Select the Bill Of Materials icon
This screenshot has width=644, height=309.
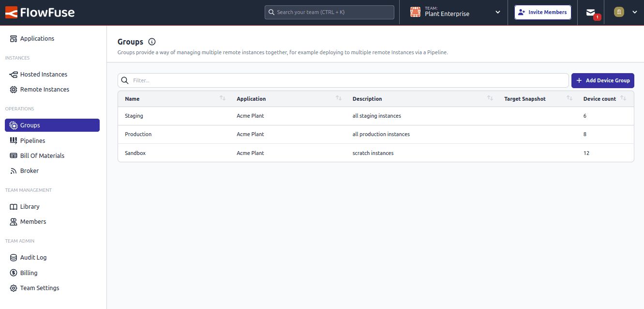[x=13, y=155]
